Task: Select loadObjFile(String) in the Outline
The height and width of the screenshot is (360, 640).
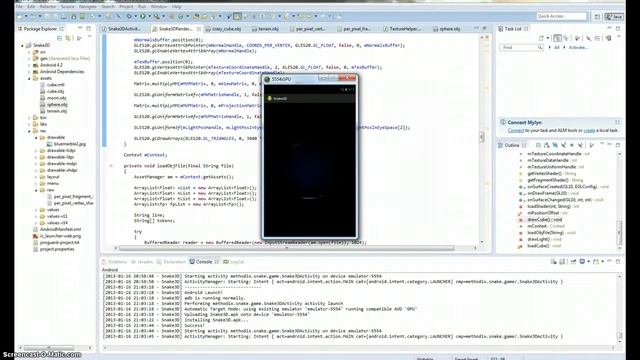Action: click(551, 233)
